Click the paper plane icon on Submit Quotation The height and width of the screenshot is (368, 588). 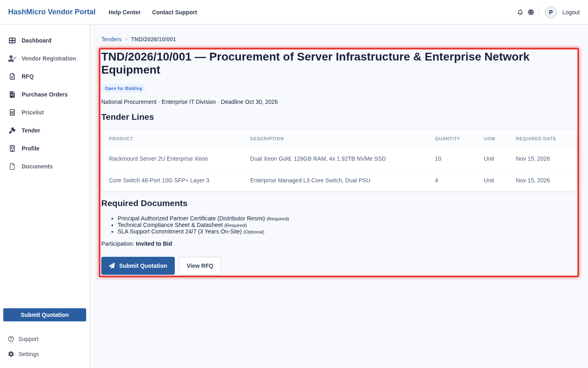coord(112,266)
